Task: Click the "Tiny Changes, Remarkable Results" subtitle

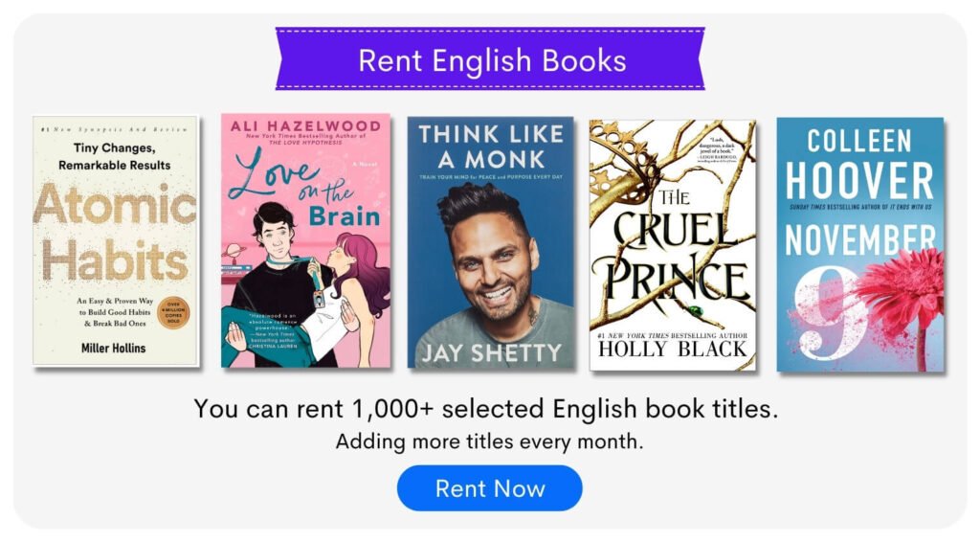Action: (115, 156)
